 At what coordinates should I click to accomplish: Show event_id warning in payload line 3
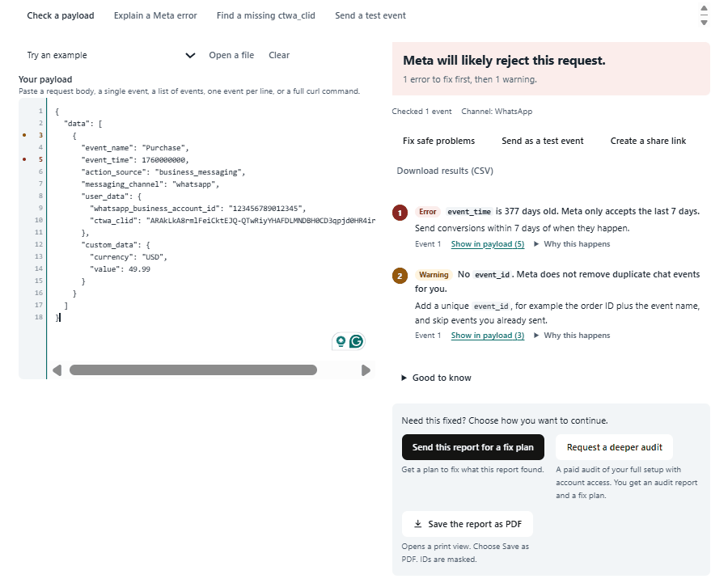pos(488,336)
